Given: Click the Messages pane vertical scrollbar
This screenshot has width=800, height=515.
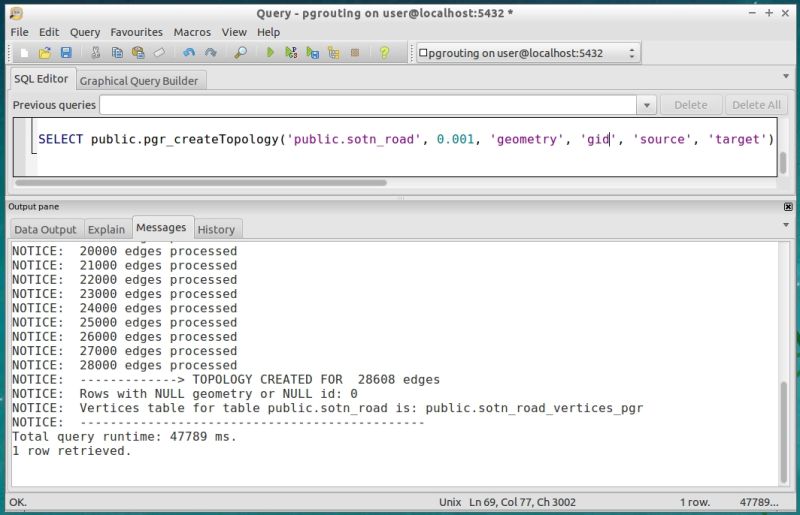Looking at the screenshot, I should [x=784, y=432].
